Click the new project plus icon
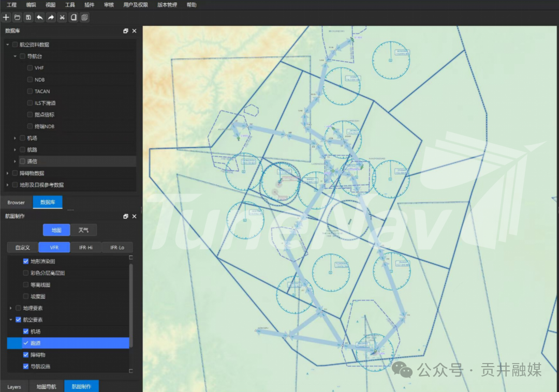Screen dimensions: 559x392 6,17
